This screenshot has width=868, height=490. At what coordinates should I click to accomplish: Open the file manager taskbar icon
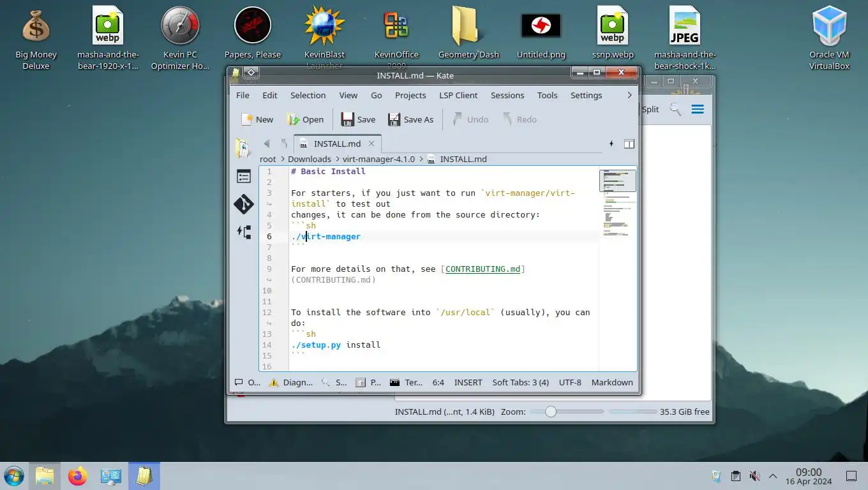coord(45,476)
